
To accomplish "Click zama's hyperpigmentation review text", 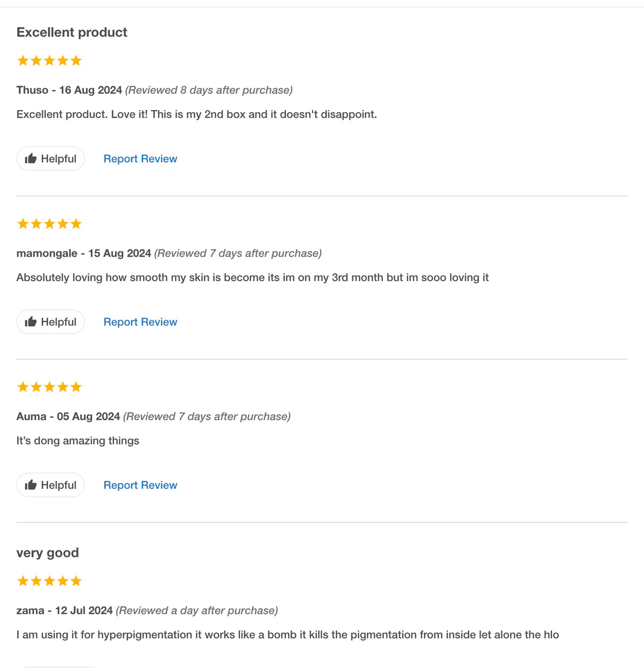I will click(x=287, y=635).
